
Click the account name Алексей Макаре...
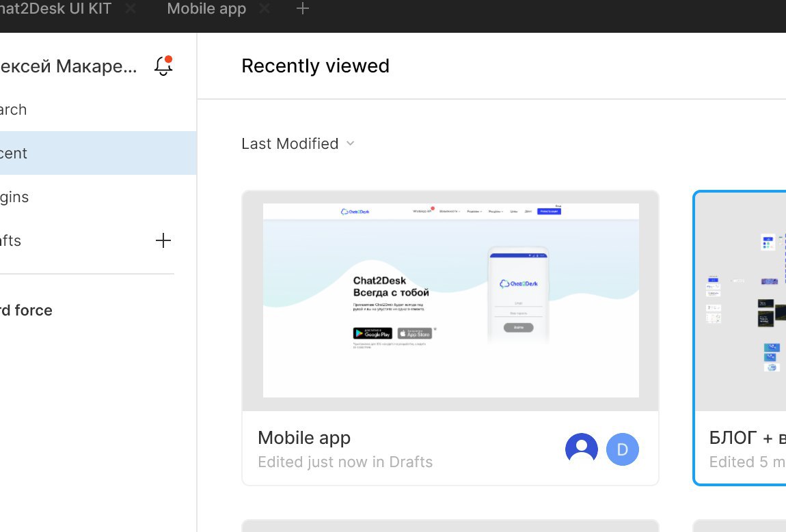[x=68, y=66]
